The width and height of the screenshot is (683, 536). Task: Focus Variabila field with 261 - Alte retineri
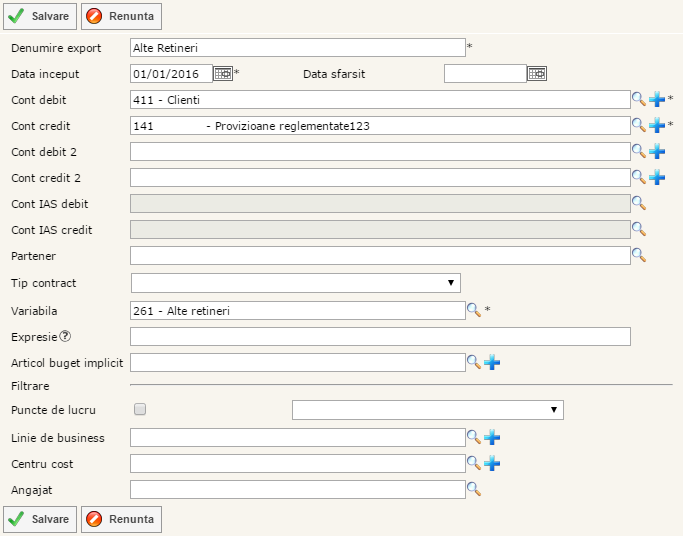click(x=298, y=310)
